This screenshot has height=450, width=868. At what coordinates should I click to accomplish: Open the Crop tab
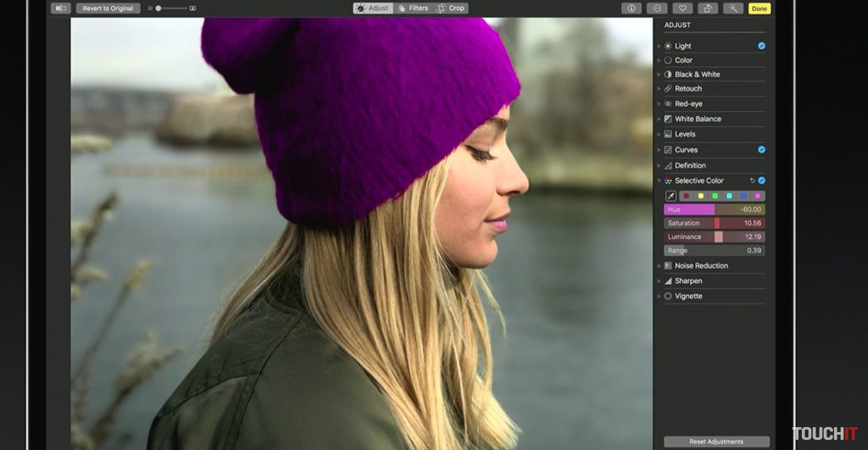451,8
